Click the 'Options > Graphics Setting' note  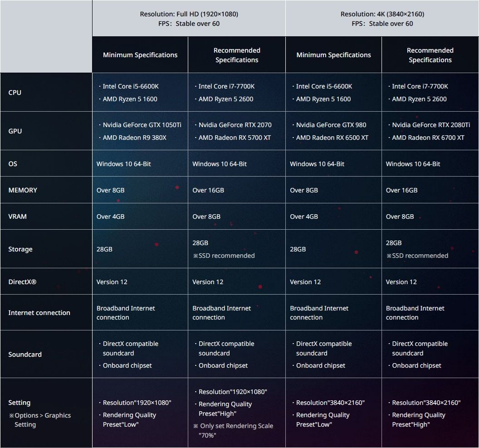(40, 420)
